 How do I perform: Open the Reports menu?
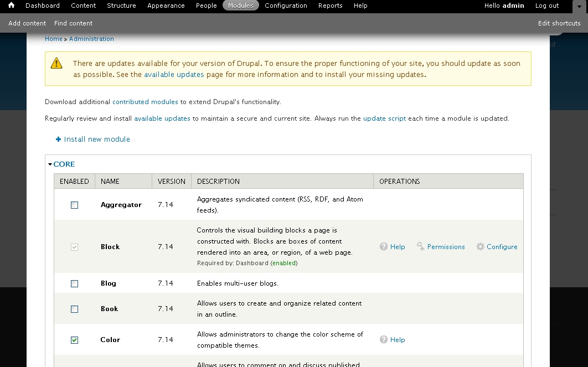(330, 6)
